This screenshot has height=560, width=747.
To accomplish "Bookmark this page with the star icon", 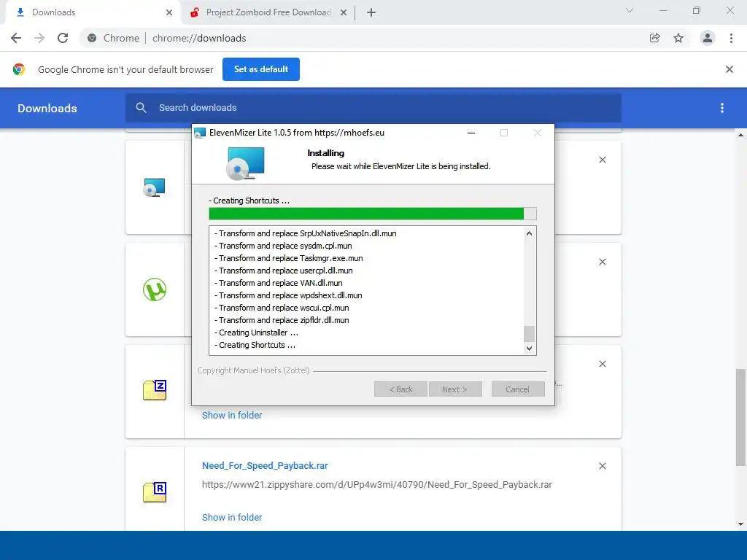I will pos(678,38).
